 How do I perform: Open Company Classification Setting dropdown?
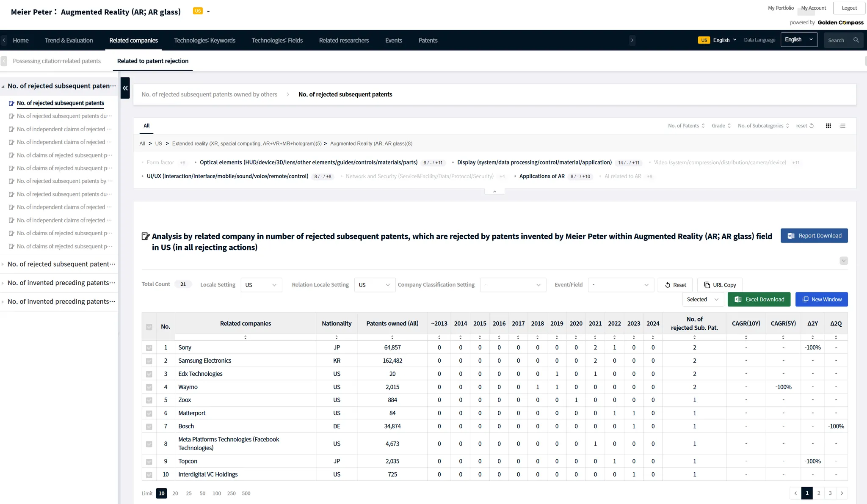(x=513, y=285)
